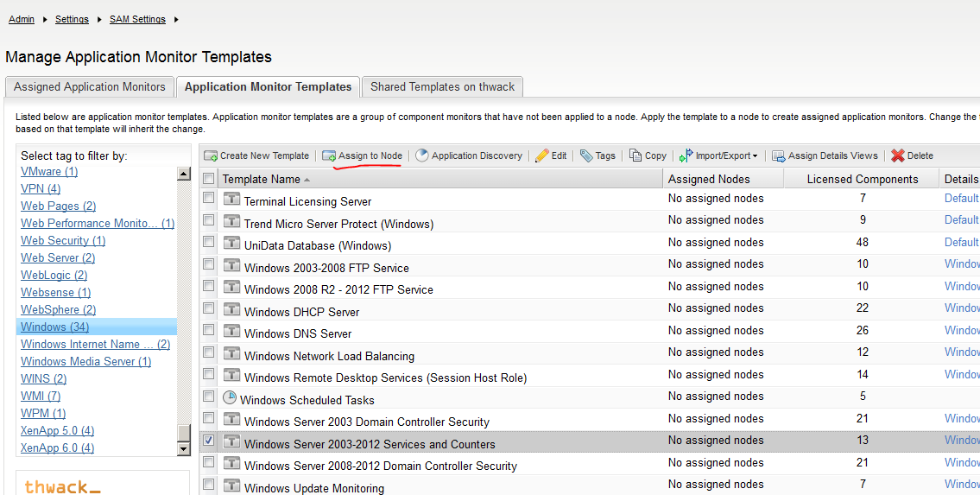Click template icon for Windows DNS Server
980x495 pixels.
tap(232, 331)
